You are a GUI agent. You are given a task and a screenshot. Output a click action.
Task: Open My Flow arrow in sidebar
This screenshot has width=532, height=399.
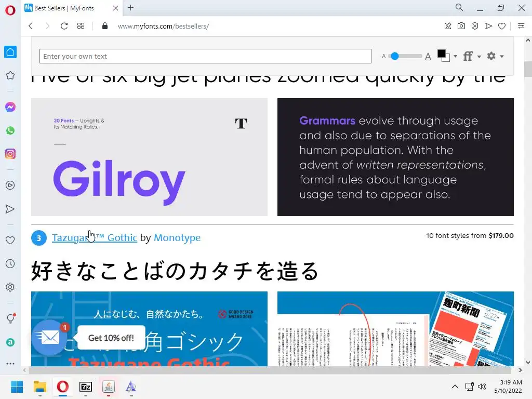click(10, 209)
